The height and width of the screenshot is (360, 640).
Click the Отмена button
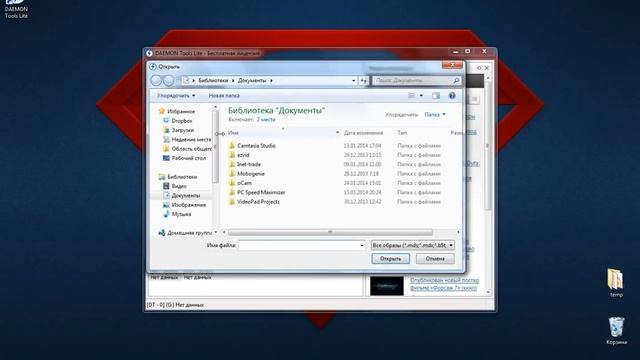click(435, 259)
